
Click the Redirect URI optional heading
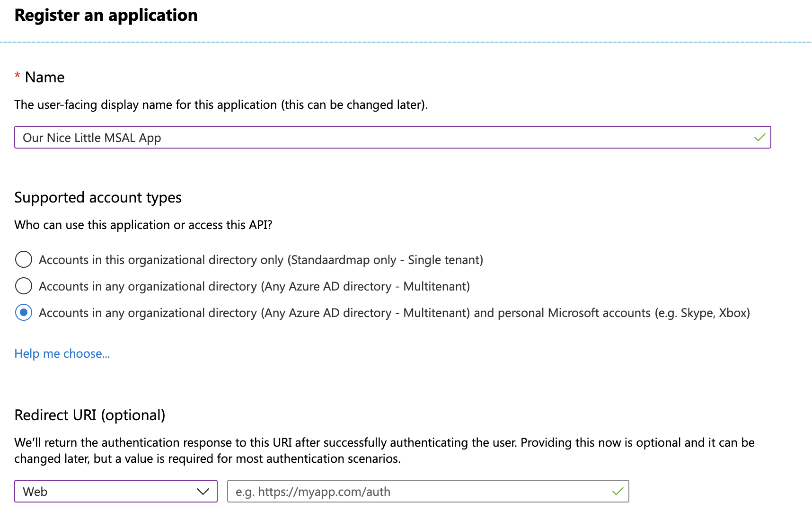click(x=90, y=415)
